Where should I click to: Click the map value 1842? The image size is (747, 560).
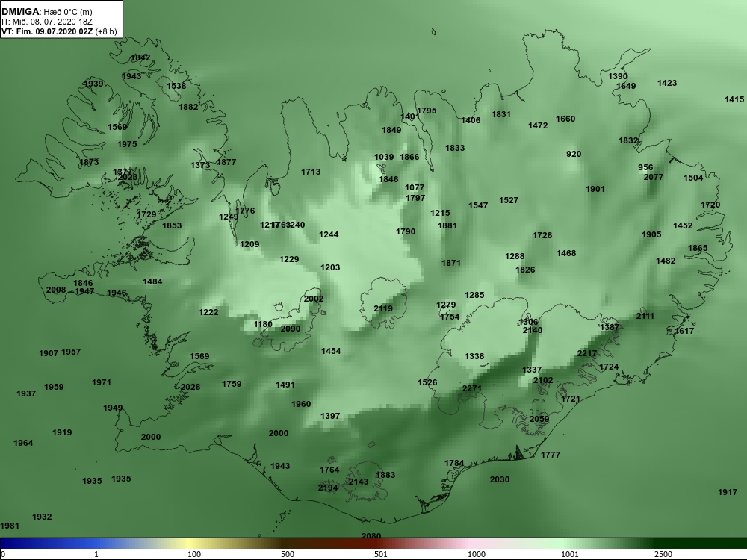click(140, 57)
